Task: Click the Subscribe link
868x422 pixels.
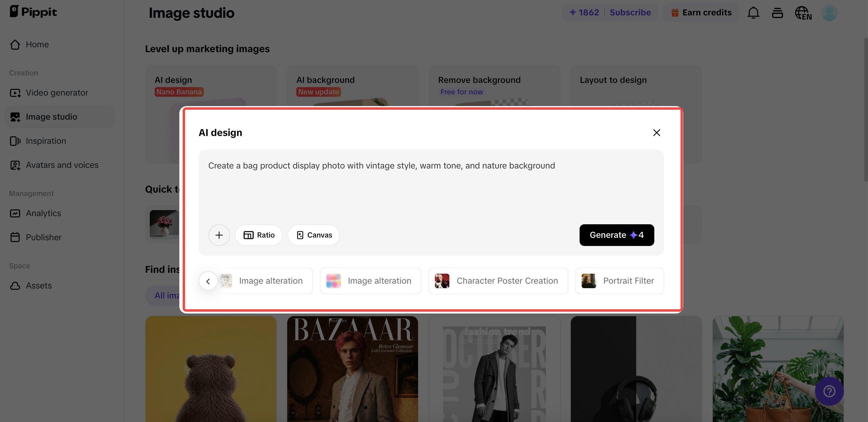Action: (630, 12)
